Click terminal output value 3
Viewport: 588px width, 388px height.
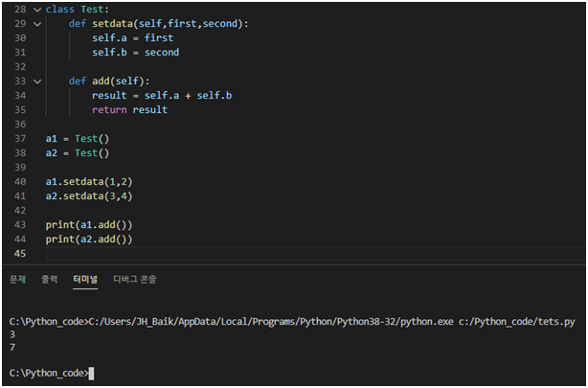pyautogui.click(x=12, y=334)
